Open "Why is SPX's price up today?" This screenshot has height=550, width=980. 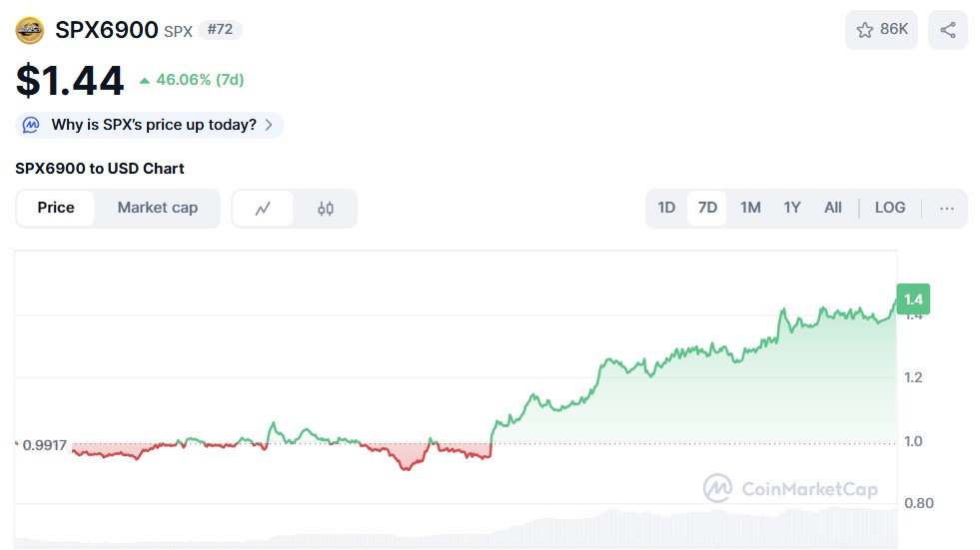(x=154, y=125)
